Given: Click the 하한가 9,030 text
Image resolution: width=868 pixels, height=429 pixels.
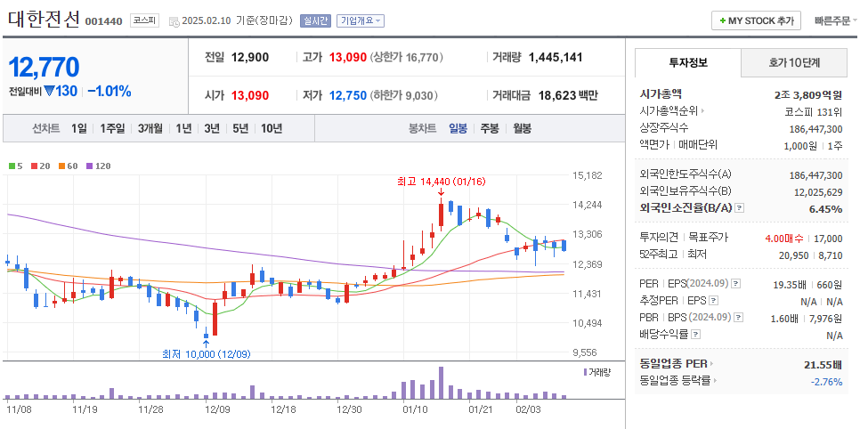Looking at the screenshot, I should [x=403, y=96].
